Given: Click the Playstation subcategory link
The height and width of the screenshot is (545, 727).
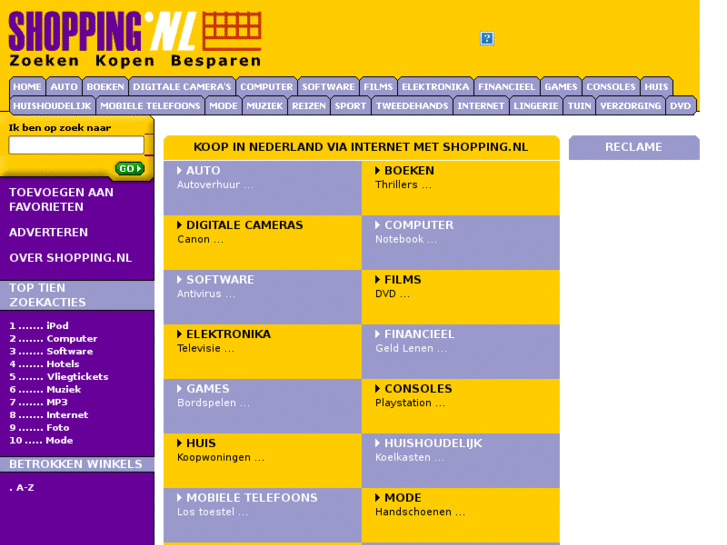Looking at the screenshot, I should pos(410,403).
